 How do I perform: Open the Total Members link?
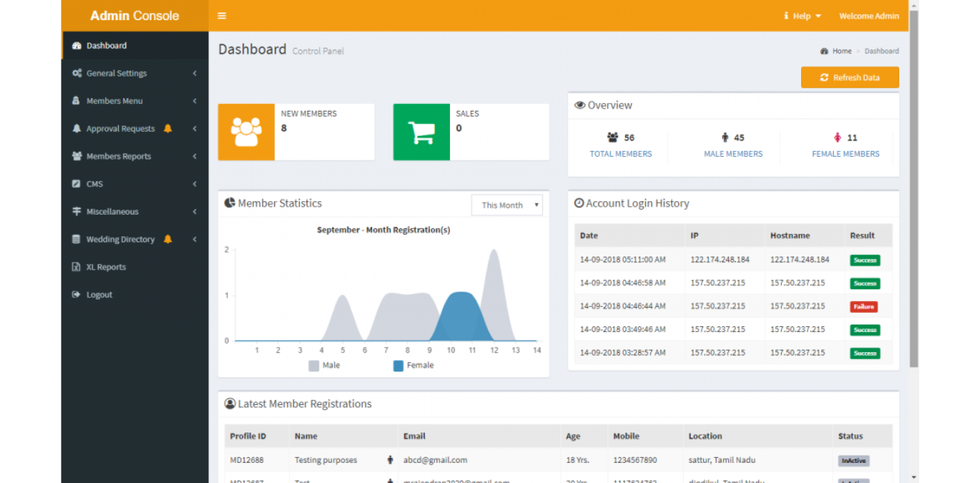(621, 154)
